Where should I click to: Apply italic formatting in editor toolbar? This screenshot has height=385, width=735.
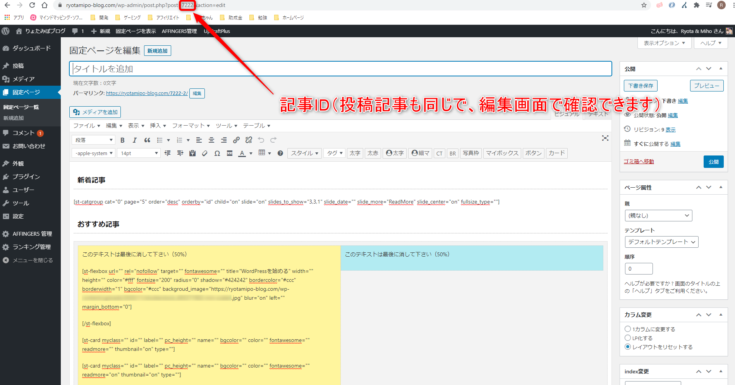click(135, 140)
